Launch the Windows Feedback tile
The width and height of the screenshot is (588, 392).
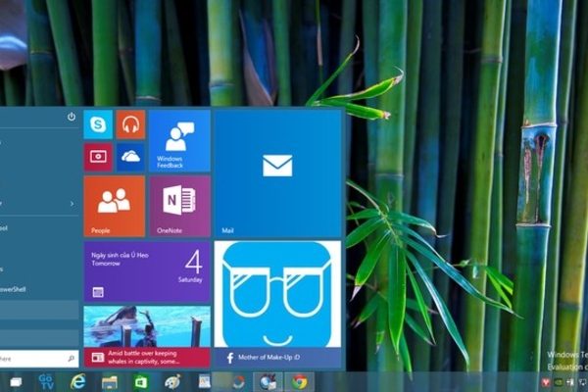coord(179,141)
